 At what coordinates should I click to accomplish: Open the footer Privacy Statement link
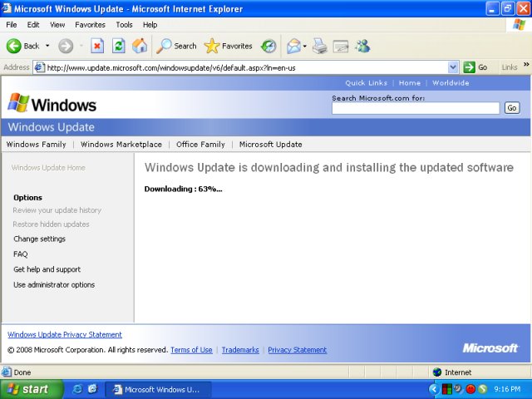(x=298, y=350)
